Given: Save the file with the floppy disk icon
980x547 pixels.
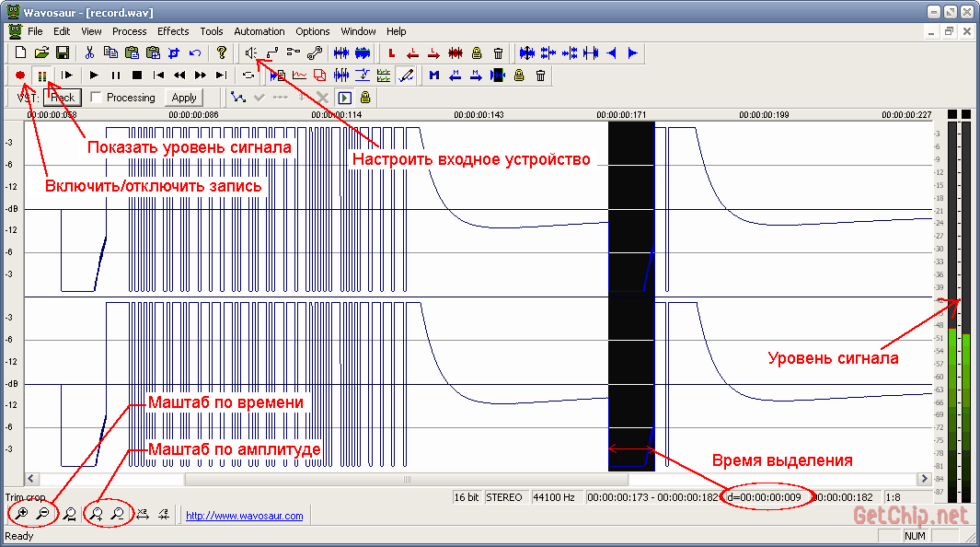Looking at the screenshot, I should [63, 53].
